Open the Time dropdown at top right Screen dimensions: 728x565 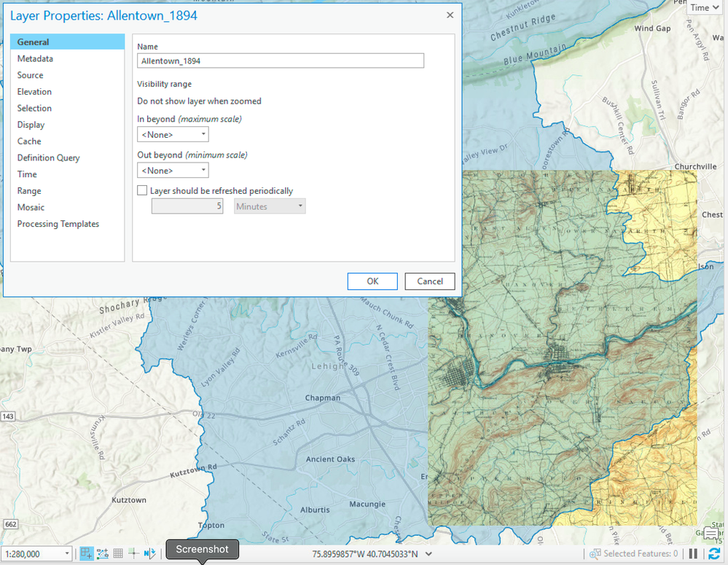click(x=705, y=7)
